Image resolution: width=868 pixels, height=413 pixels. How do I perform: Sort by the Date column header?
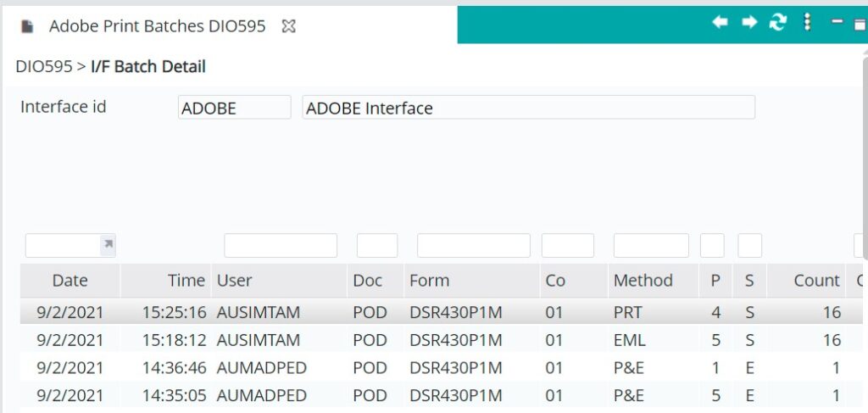coord(70,281)
